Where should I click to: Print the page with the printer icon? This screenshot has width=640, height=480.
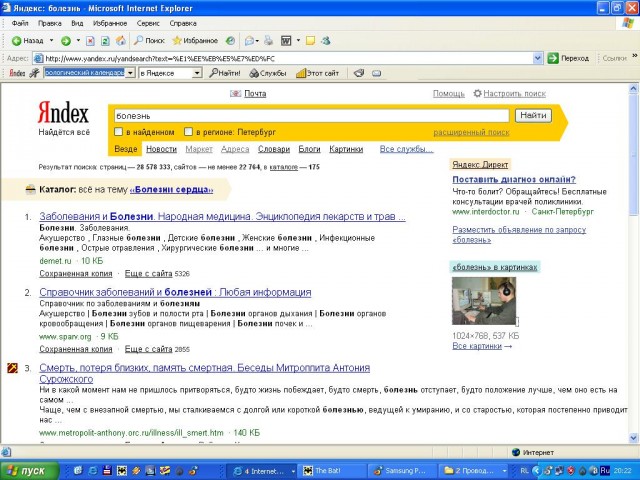(268, 41)
